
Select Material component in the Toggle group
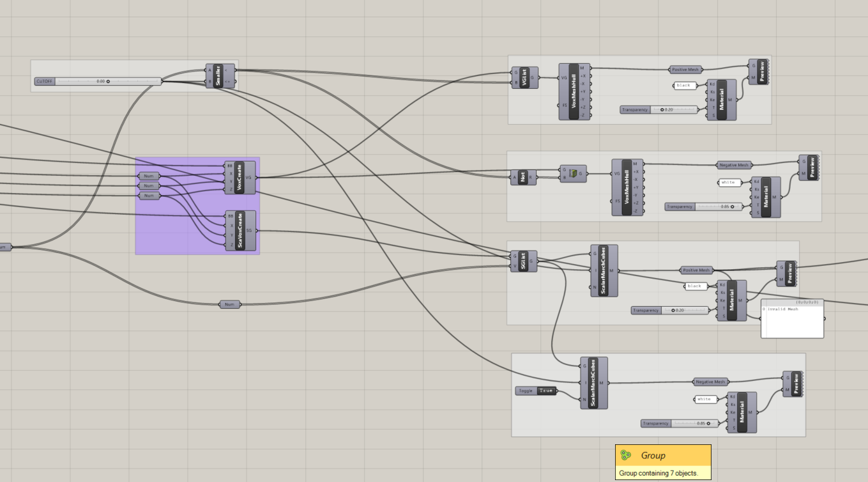pos(742,412)
